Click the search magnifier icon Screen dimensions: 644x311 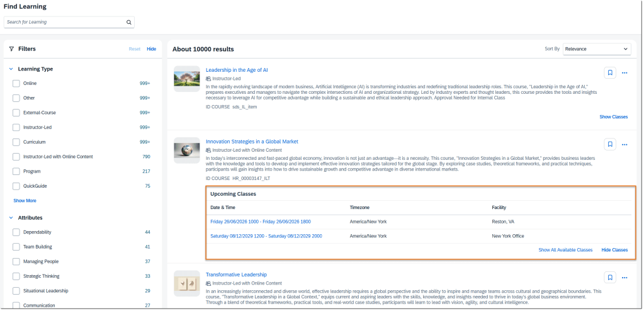[x=128, y=22]
